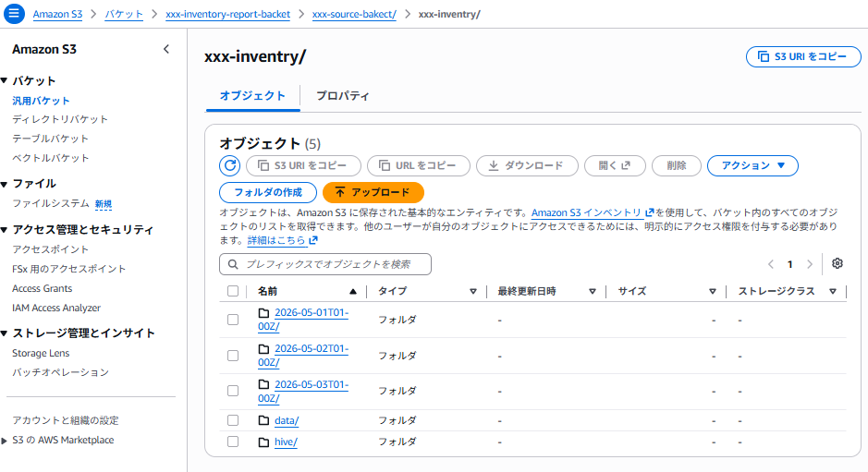Open ファイルシステム in sidebar

(x=50, y=203)
